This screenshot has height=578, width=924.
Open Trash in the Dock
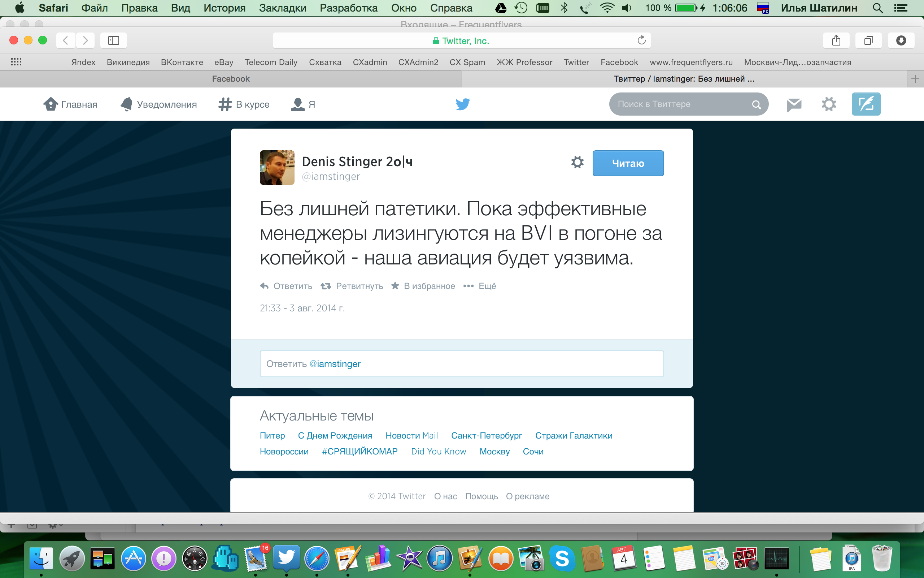pyautogui.click(x=882, y=558)
